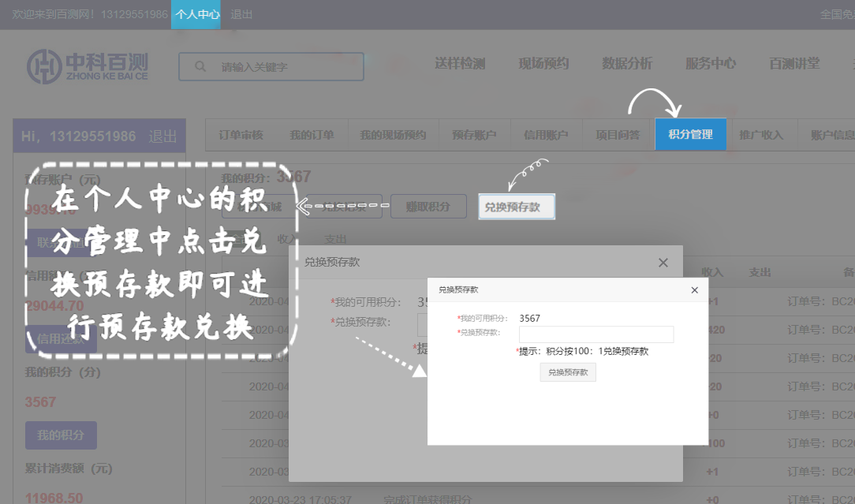Click the highlighted 兑换预存款 button

coord(516,207)
